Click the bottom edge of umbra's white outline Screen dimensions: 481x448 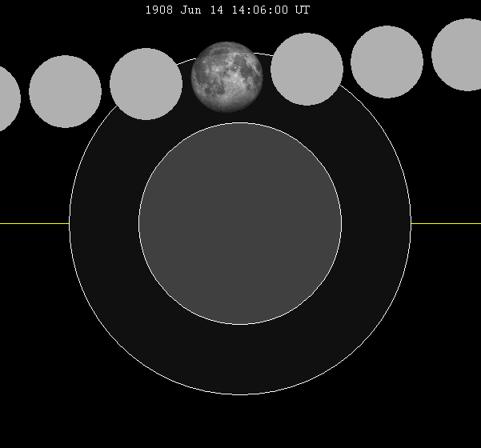point(240,324)
